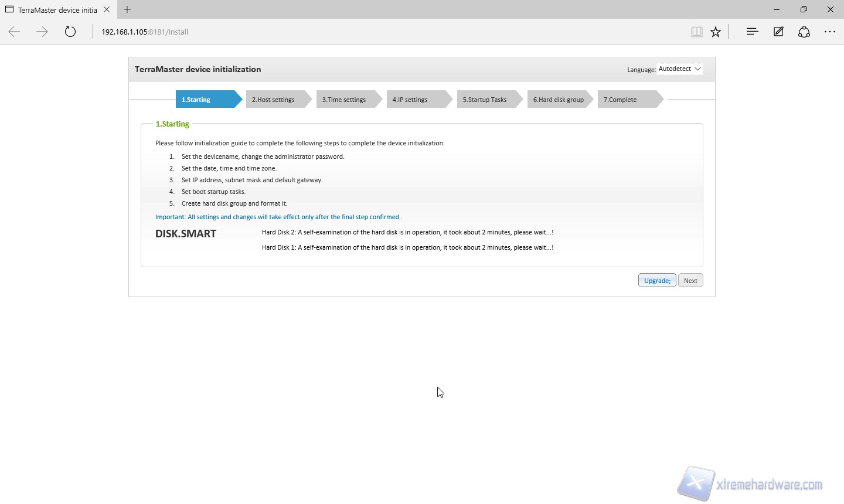Select the 1.Starting step
Screen dimensions: 844x504
click(x=205, y=100)
